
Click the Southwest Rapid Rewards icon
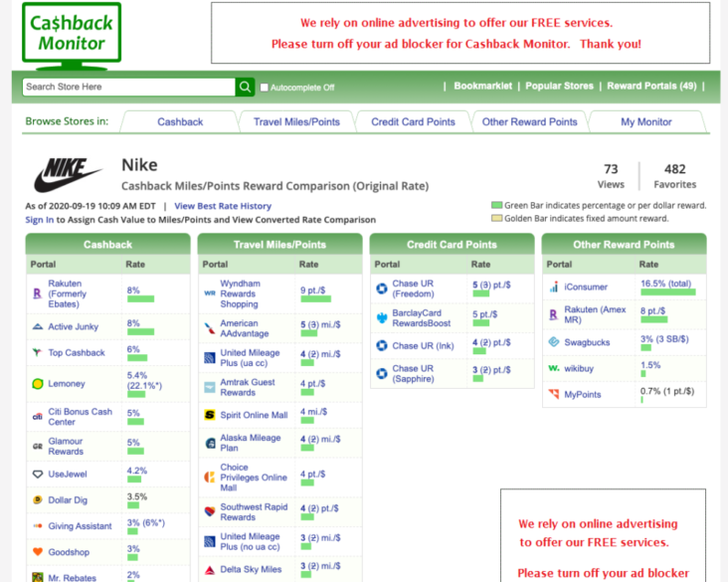[x=210, y=512]
